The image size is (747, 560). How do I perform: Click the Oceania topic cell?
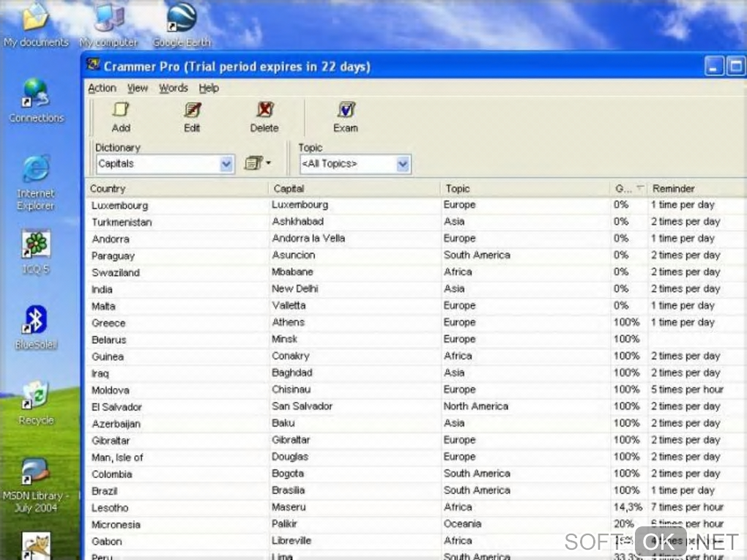(x=462, y=524)
